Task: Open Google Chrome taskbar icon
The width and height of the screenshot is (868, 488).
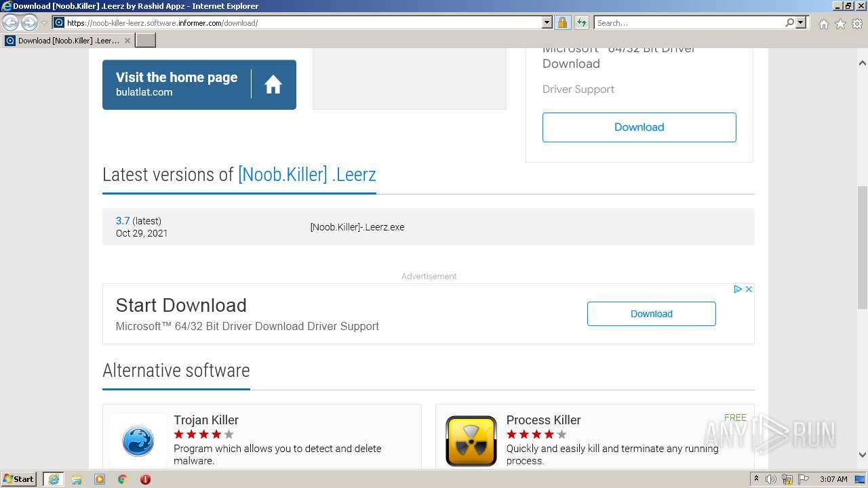Action: pos(123,479)
